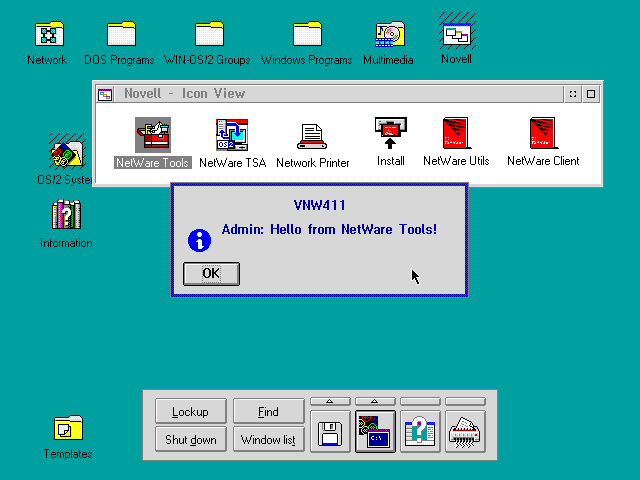640x480 pixels.
Task: Click the command prompts icon in LaunchPad
Action: click(x=375, y=432)
